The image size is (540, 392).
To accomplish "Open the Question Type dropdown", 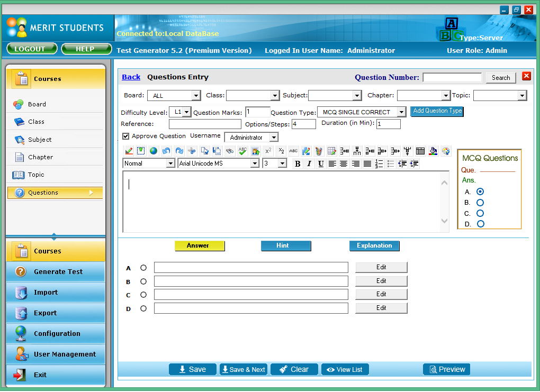I will coord(401,112).
